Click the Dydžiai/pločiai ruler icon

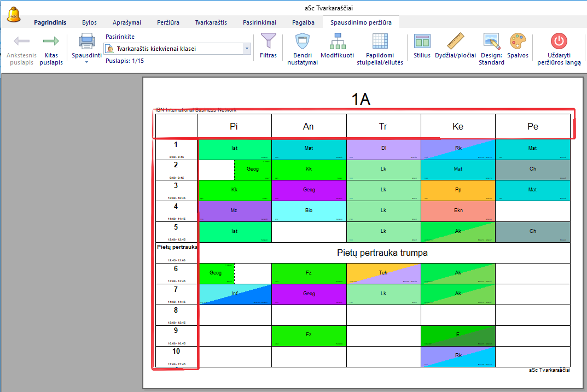(455, 42)
